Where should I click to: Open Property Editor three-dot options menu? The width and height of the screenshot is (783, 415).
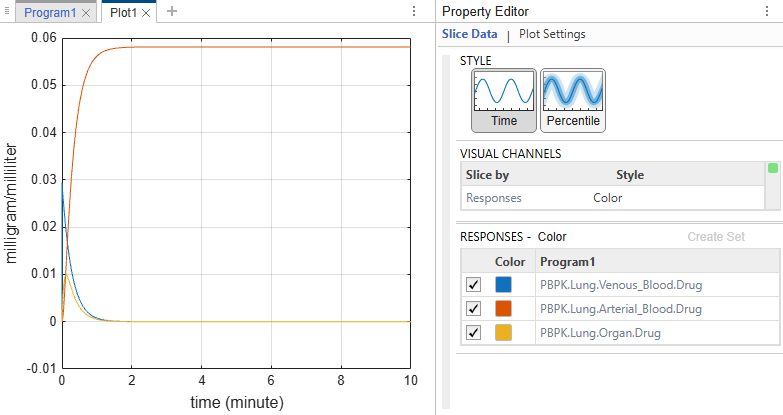point(767,11)
